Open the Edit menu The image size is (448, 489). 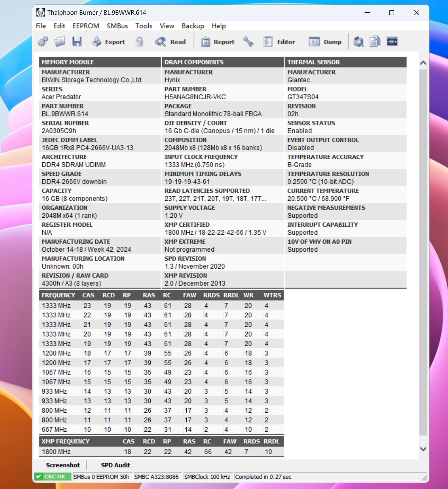pyautogui.click(x=59, y=26)
